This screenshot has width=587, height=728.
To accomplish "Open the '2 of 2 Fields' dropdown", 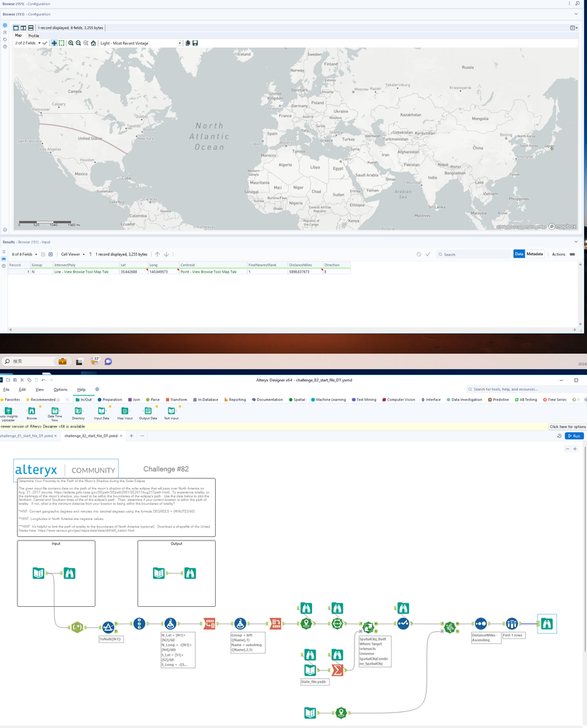I will tap(28, 43).
